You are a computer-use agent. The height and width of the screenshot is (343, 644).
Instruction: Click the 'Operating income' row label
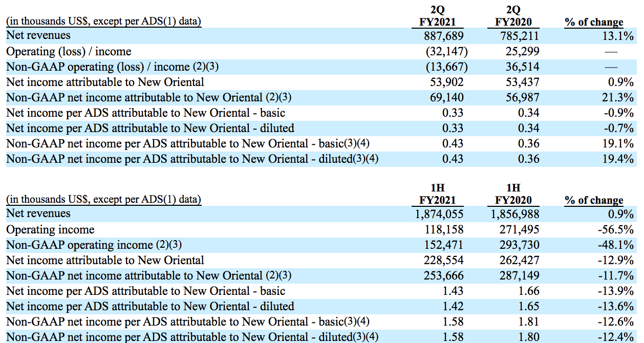coord(50,229)
